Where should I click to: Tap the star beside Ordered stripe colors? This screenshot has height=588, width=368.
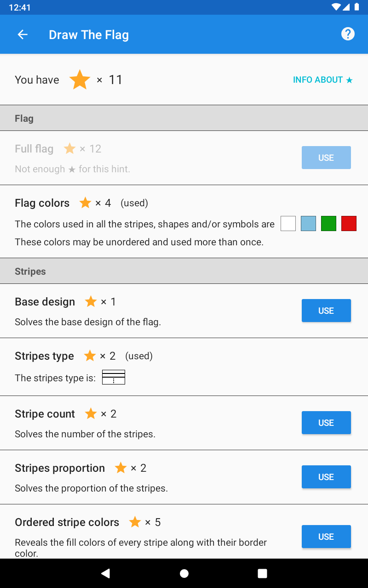135,522
